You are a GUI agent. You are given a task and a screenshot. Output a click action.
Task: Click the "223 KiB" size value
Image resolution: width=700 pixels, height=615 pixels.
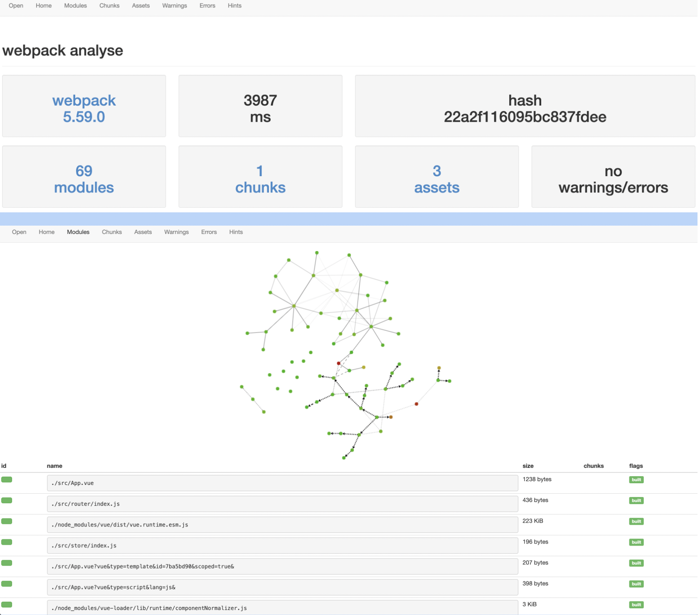(x=533, y=521)
